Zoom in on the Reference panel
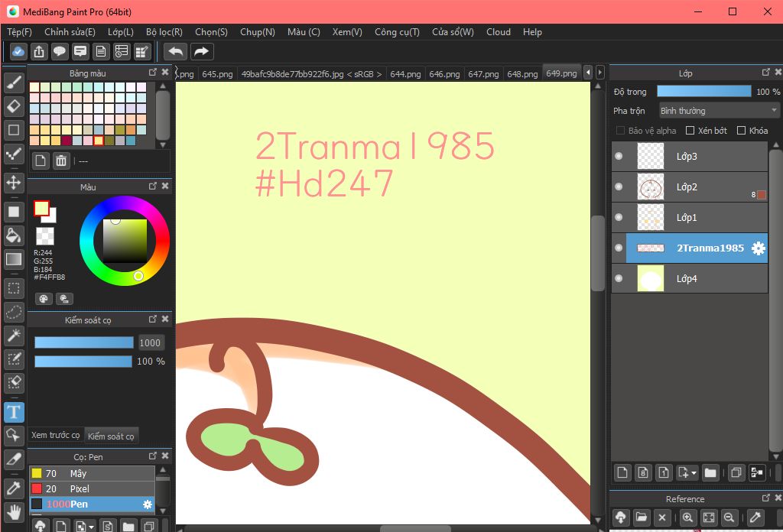This screenshot has width=783, height=532. click(x=687, y=517)
